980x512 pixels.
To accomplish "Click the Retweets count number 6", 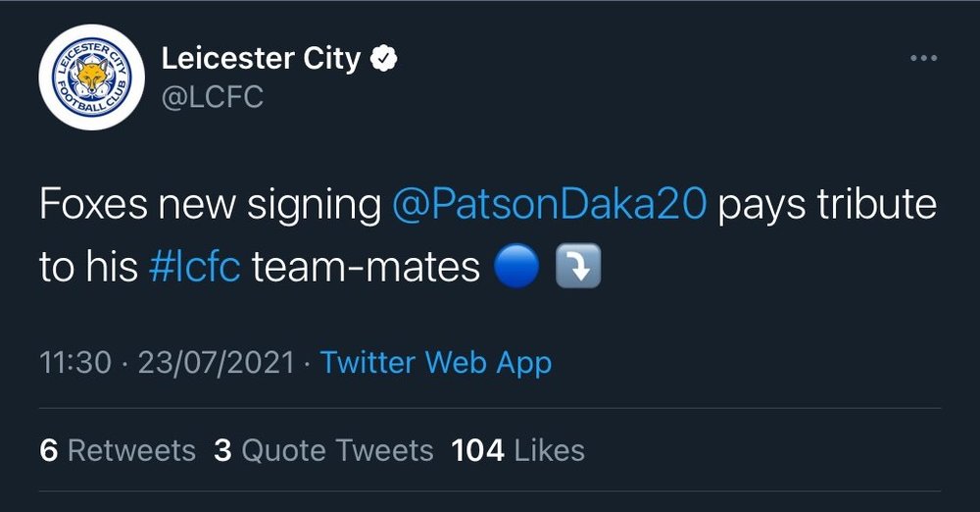I will (49, 450).
